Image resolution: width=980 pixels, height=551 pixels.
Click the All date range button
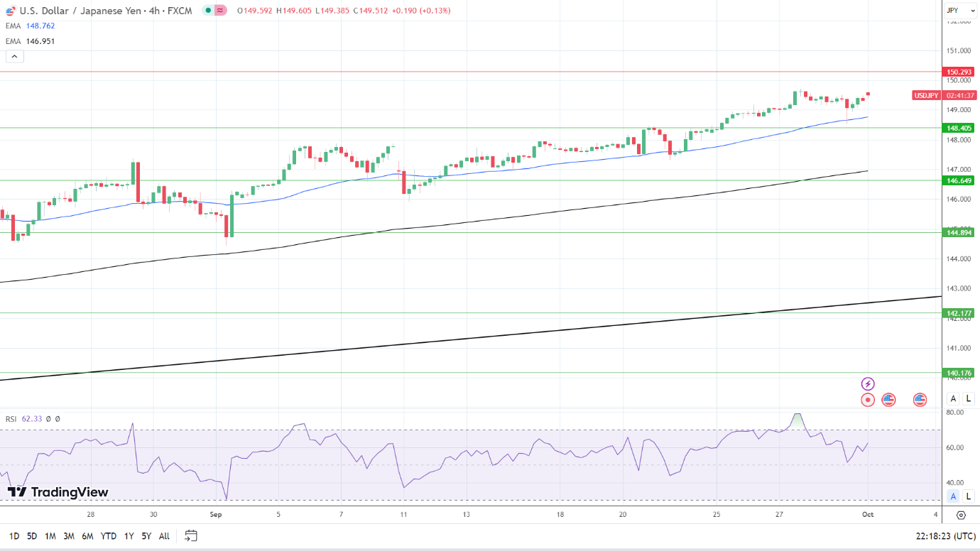point(164,536)
